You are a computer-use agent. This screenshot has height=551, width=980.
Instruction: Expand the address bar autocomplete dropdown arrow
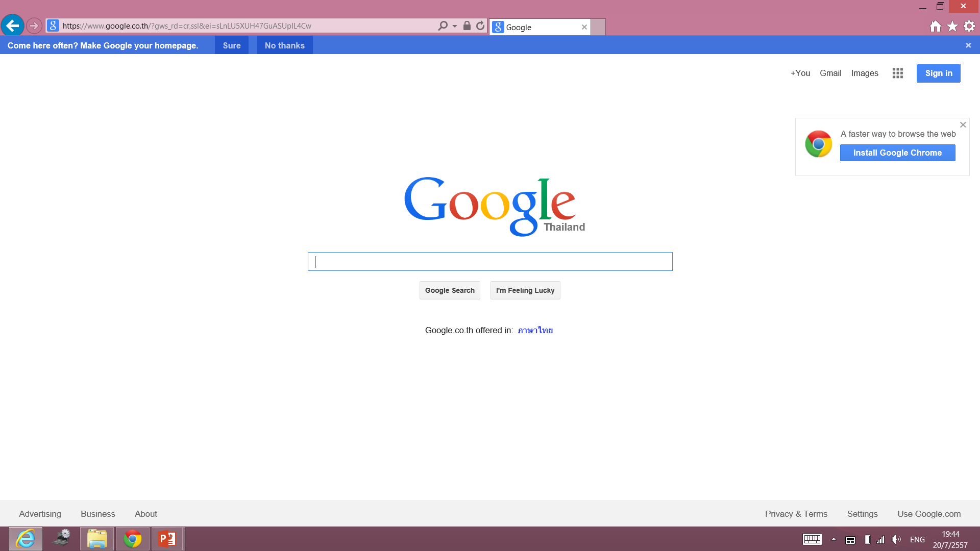(x=455, y=26)
